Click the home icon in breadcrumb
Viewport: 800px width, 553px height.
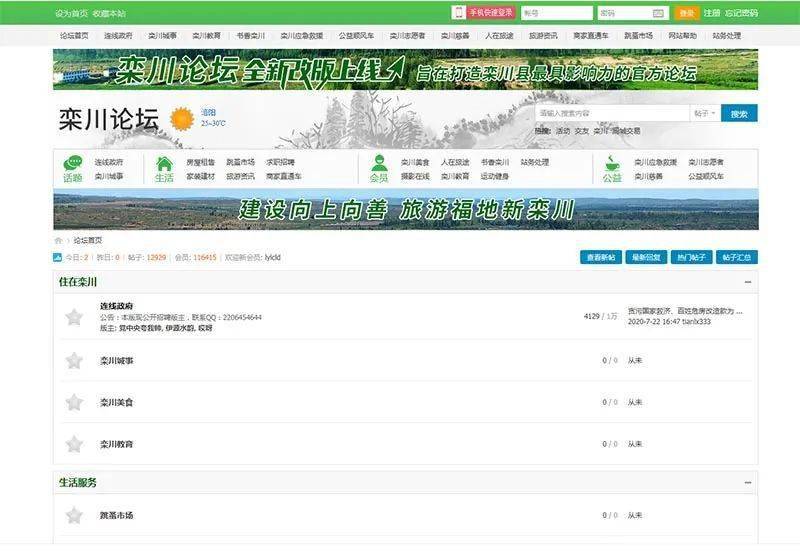(58, 240)
